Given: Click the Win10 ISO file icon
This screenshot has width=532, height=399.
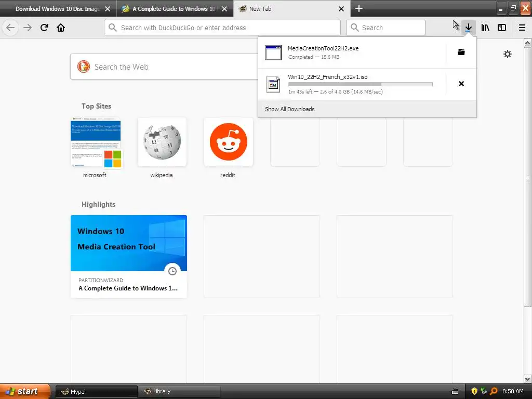Looking at the screenshot, I should [x=273, y=84].
